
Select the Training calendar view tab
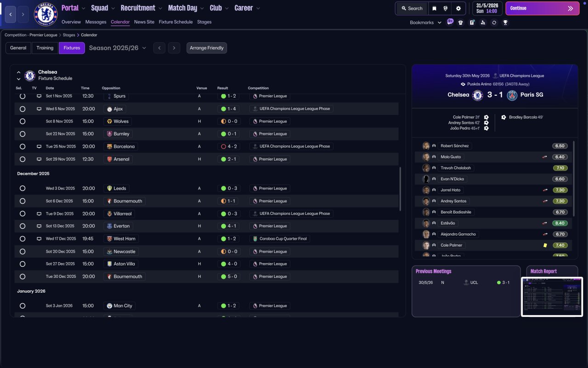coord(45,48)
